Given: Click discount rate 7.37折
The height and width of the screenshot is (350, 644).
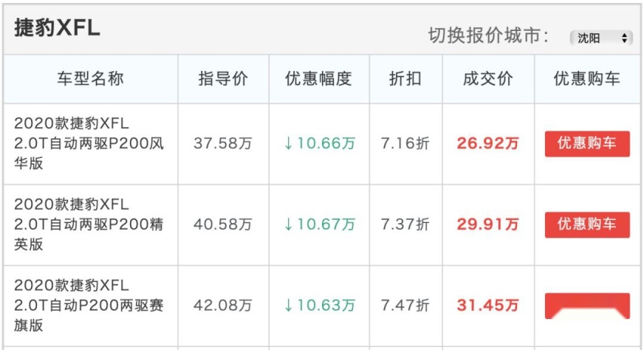Looking at the screenshot, I should click(405, 225).
